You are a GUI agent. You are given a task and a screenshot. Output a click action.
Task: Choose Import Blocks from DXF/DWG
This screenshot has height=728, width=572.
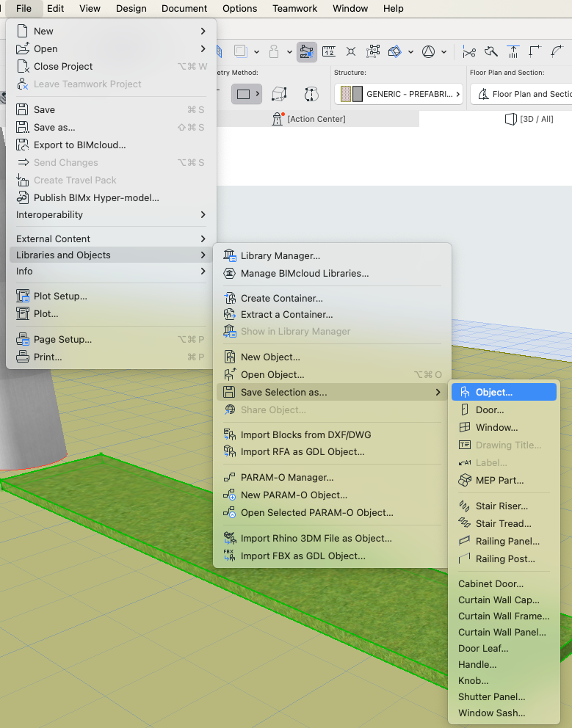pyautogui.click(x=332, y=435)
